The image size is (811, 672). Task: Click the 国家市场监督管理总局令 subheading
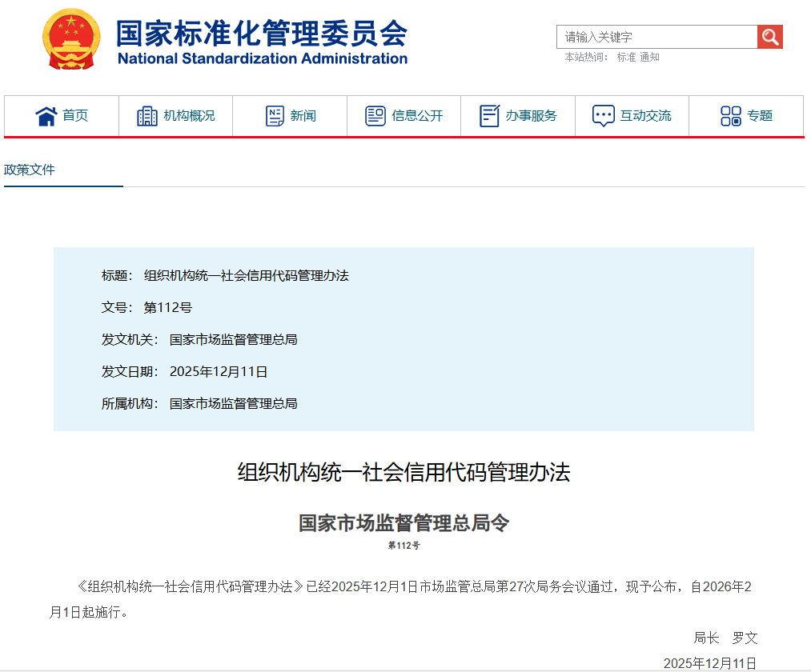[404, 523]
